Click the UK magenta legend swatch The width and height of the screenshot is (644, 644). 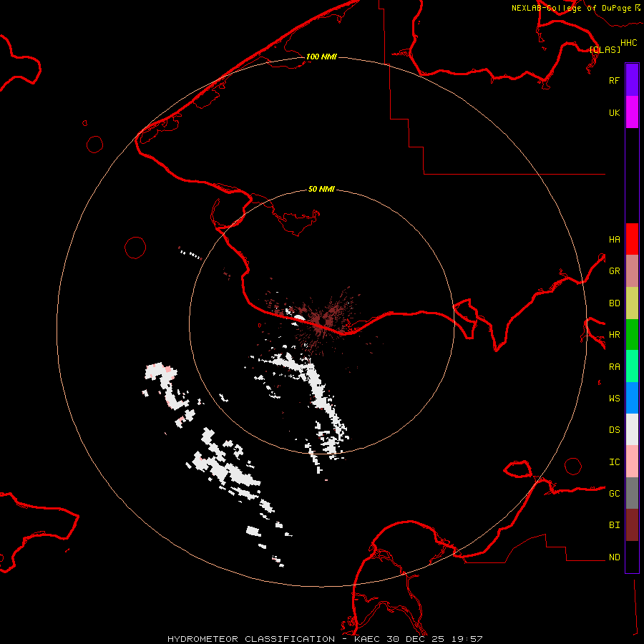[632, 112]
